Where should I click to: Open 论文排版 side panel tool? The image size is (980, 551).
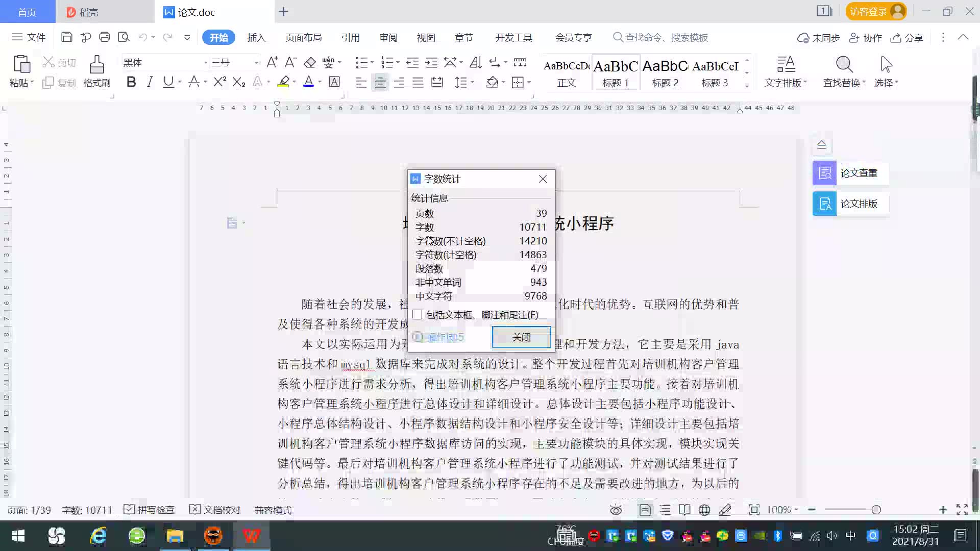coord(850,204)
